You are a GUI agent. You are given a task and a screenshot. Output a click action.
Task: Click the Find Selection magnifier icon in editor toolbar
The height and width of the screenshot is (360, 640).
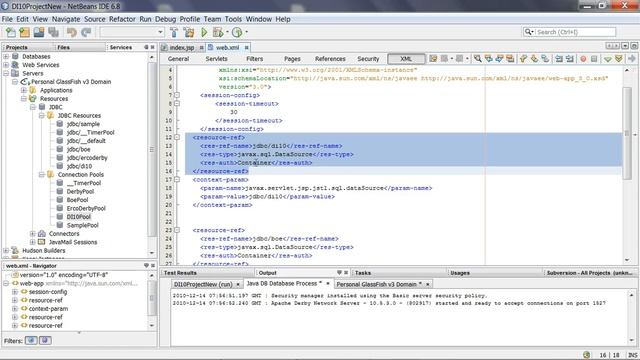[x=477, y=59]
